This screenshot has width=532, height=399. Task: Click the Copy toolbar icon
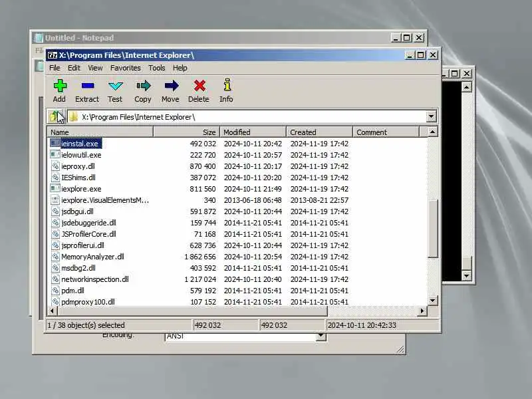point(143,86)
